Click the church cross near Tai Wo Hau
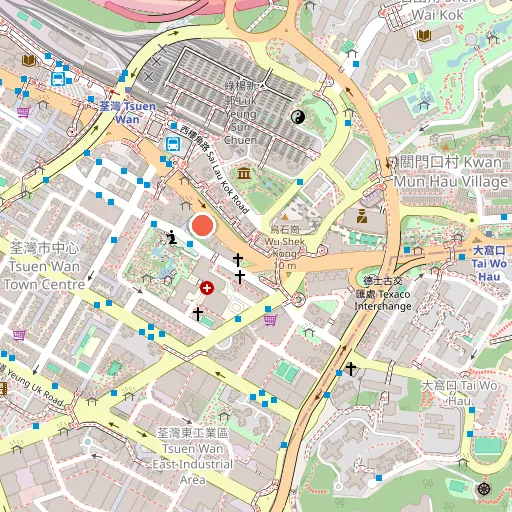 351,369
